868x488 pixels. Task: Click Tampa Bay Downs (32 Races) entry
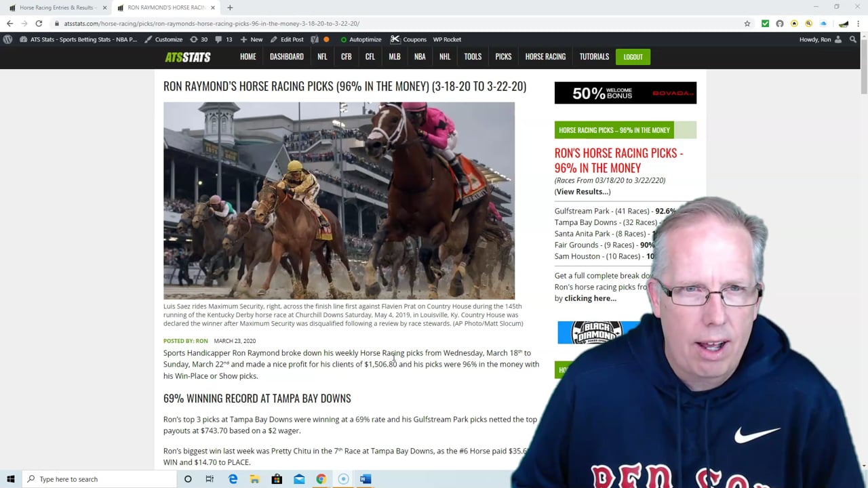coord(607,222)
